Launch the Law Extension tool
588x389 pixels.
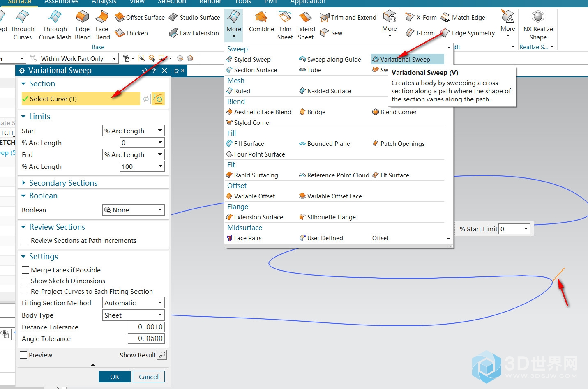click(194, 33)
